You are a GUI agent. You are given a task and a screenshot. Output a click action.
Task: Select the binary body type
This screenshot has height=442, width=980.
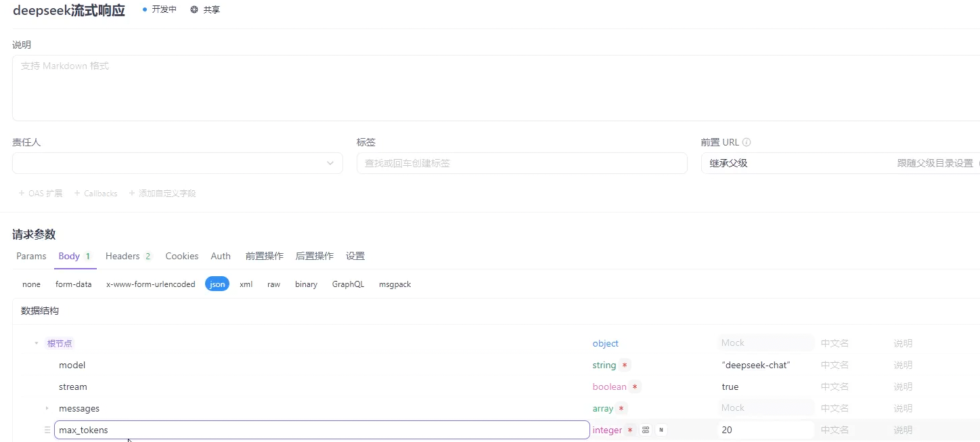coord(306,284)
